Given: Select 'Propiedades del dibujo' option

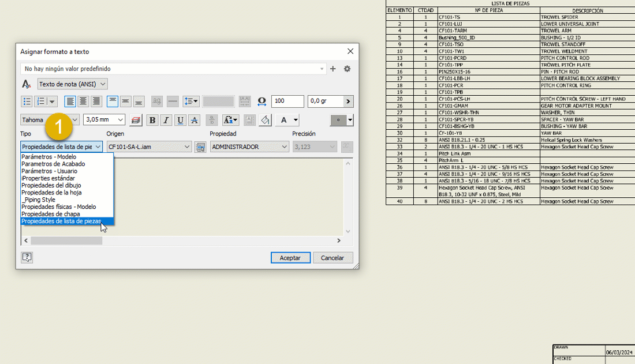Looking at the screenshot, I should tap(67, 185).
